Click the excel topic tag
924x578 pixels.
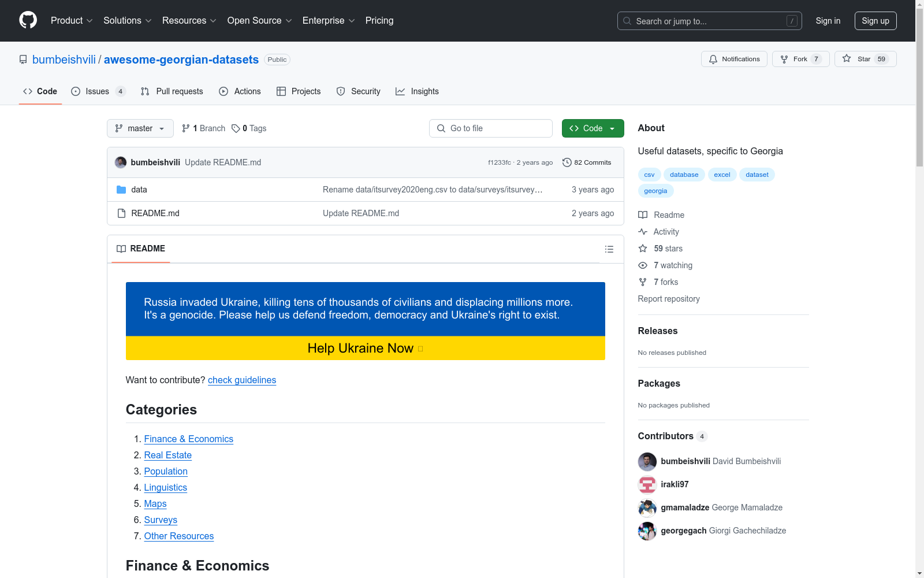click(x=722, y=175)
